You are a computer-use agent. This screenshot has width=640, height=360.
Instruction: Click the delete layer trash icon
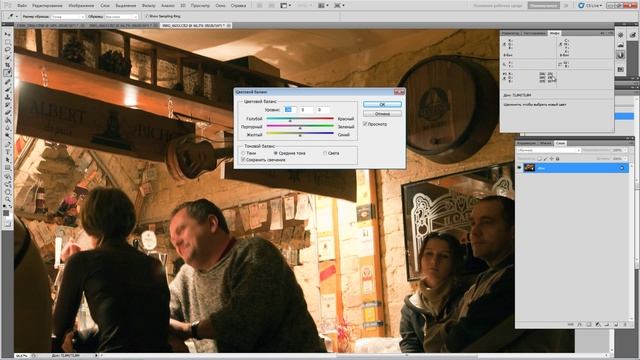point(625,324)
